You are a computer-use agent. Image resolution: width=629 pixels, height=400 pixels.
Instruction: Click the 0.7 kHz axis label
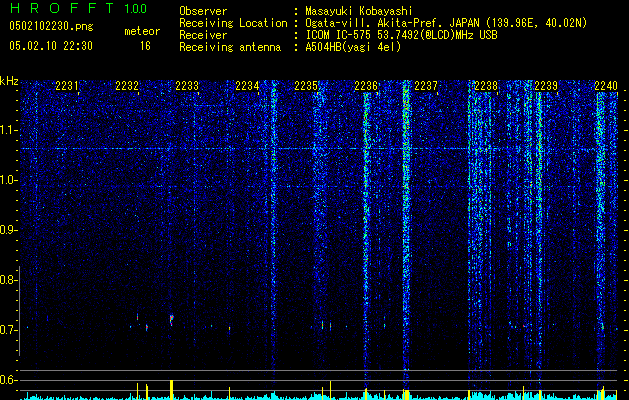coord(8,330)
